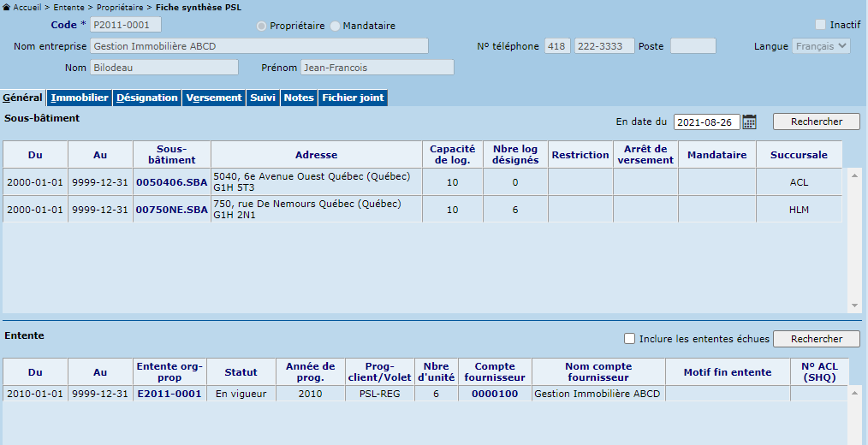Open sous-bâtiment link 0050406.SBA
Image resolution: width=868 pixels, height=445 pixels.
pos(171,182)
